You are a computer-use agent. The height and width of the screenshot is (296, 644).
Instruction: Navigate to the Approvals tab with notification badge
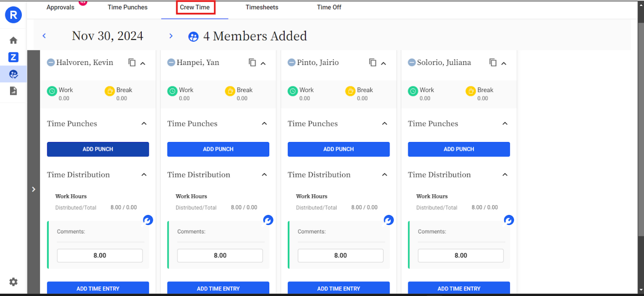pos(60,7)
